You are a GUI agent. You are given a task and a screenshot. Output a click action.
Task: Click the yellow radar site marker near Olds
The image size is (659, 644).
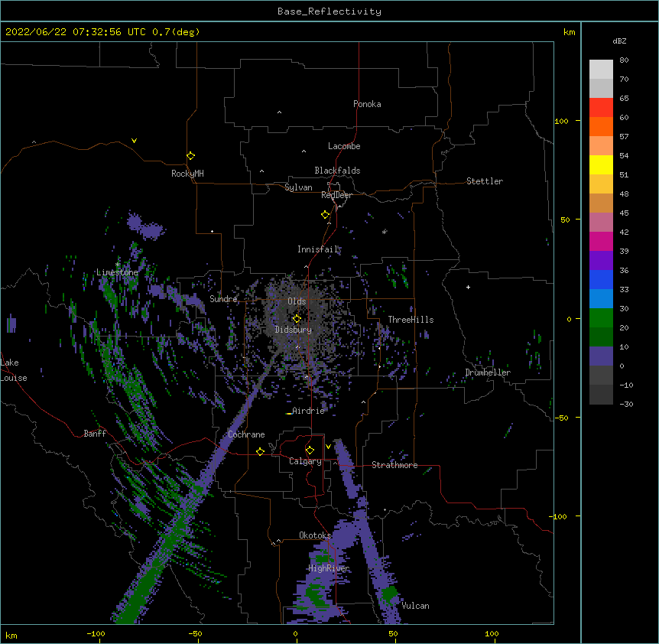tap(297, 318)
